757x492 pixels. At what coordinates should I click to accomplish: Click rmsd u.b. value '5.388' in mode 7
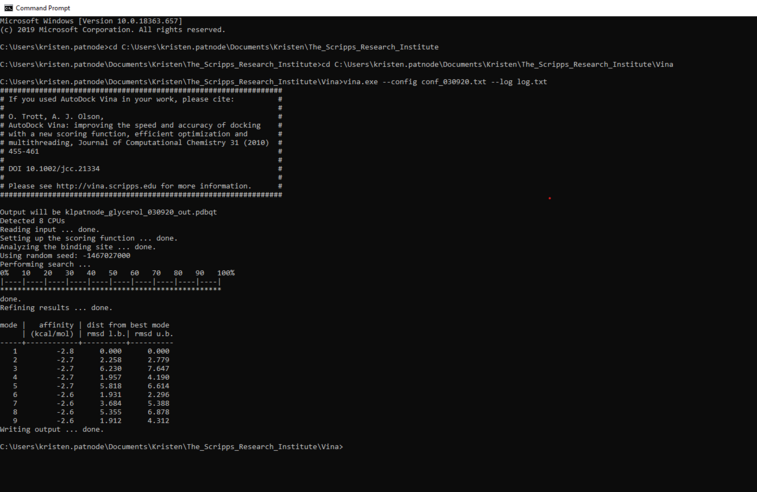coord(158,404)
